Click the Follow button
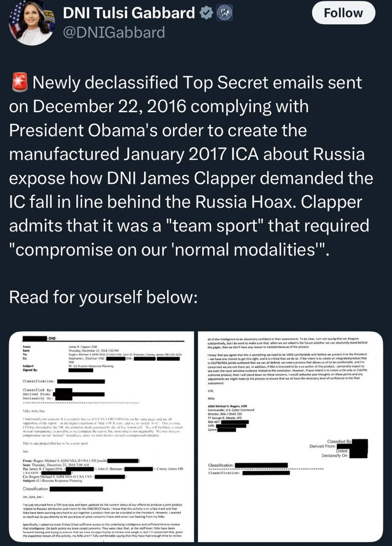392x546 pixels. (343, 13)
